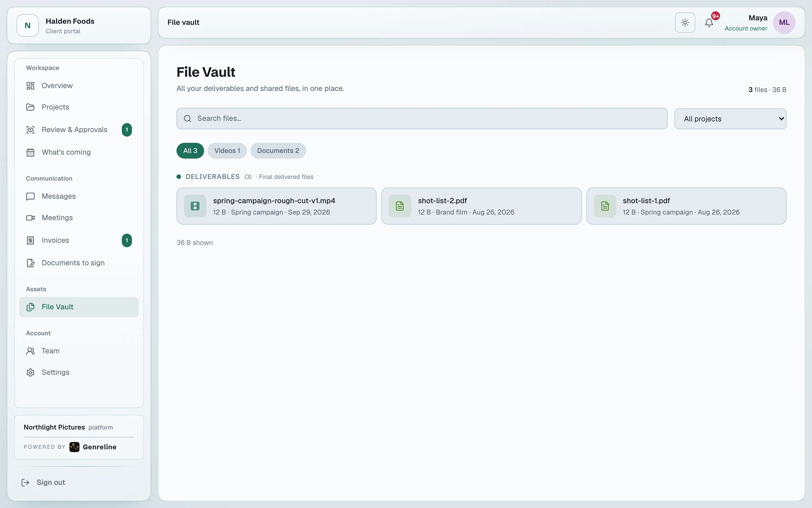This screenshot has width=812, height=508.
Task: Toggle the light/dark theme sun button
Action: (685, 23)
